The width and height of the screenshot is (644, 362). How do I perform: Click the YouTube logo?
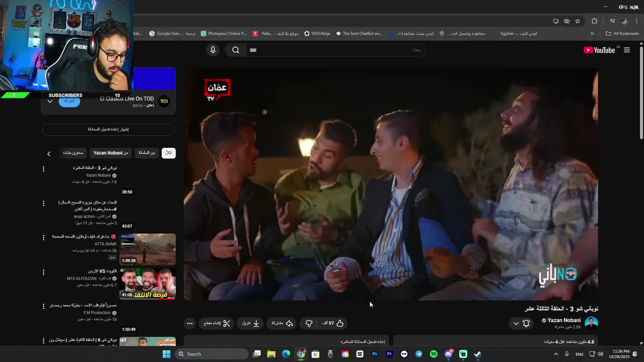pyautogui.click(x=599, y=50)
